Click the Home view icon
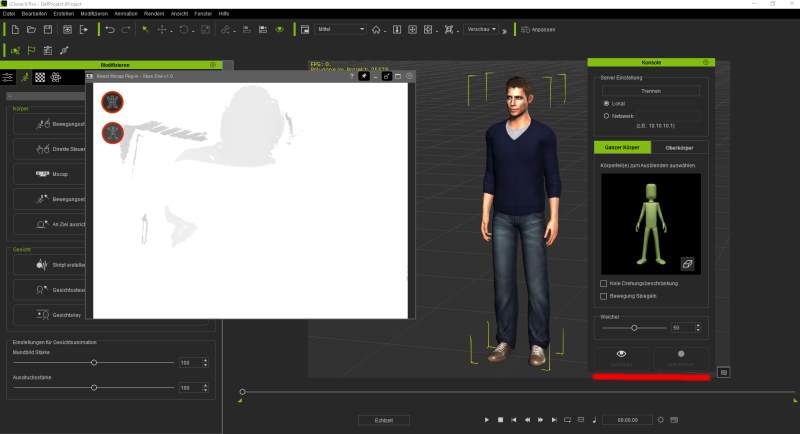 (x=376, y=30)
